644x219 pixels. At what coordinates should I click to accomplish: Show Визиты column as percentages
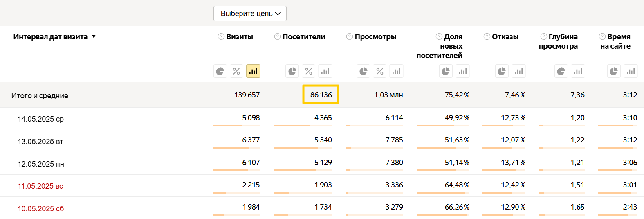coord(236,71)
